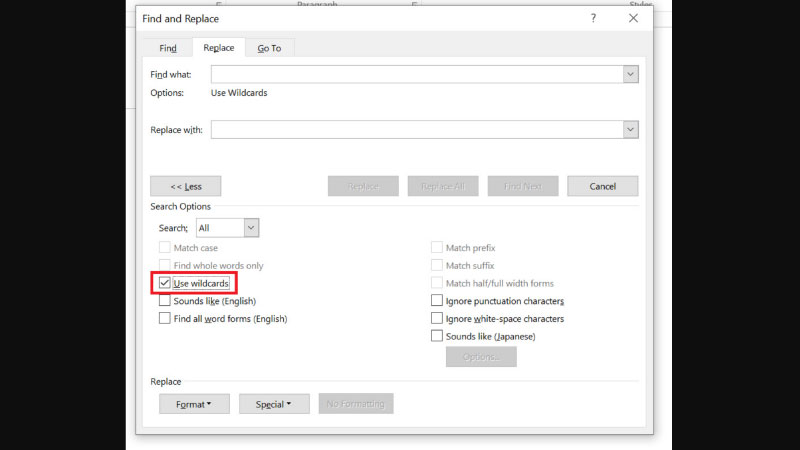Collapse options with the Less button
Image resolution: width=800 pixels, height=450 pixels.
tap(185, 186)
